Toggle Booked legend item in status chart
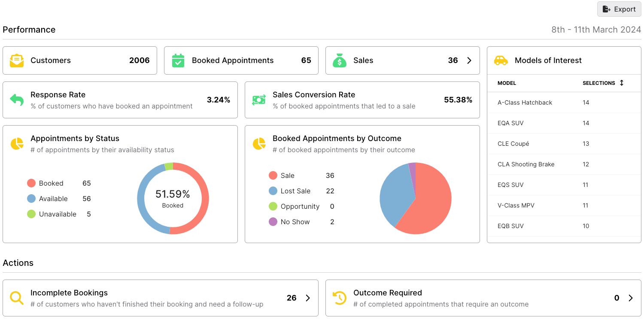This screenshot has height=319, width=644. tap(45, 183)
